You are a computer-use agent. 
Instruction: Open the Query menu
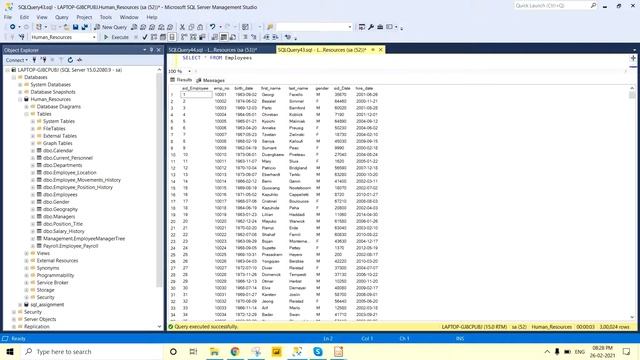tap(62, 17)
